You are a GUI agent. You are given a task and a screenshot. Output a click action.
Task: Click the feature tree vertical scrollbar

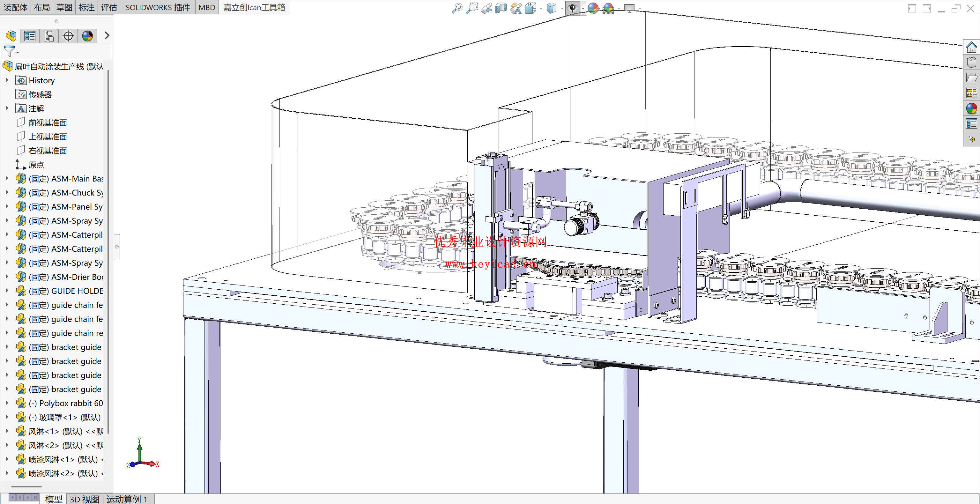(108, 251)
